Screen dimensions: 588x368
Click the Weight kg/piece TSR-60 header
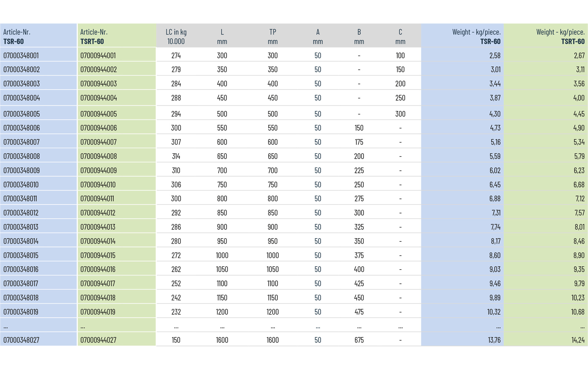pos(476,36)
